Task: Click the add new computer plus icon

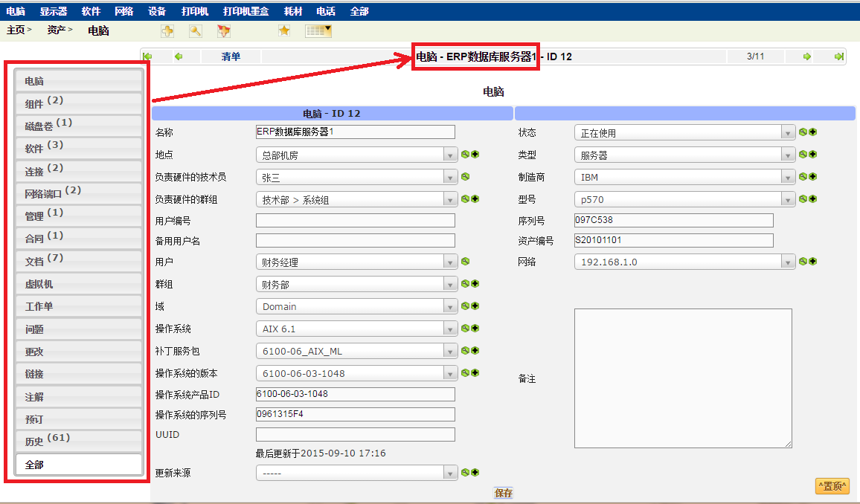Action: [x=167, y=30]
